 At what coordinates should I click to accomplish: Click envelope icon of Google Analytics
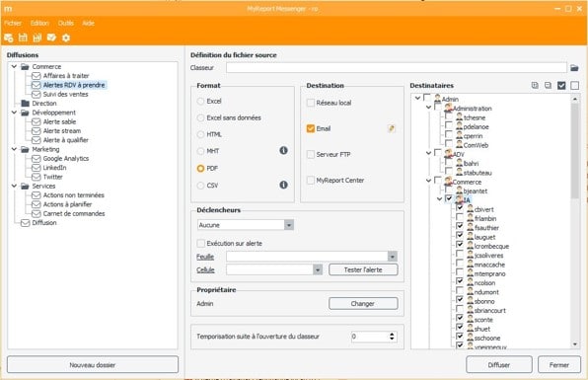click(x=36, y=158)
